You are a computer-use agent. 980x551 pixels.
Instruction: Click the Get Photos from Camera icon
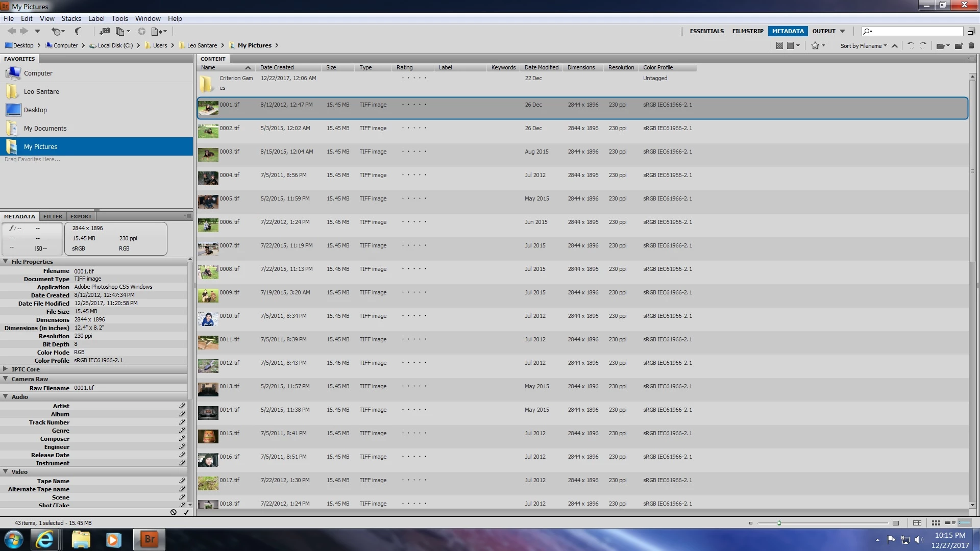tap(105, 31)
